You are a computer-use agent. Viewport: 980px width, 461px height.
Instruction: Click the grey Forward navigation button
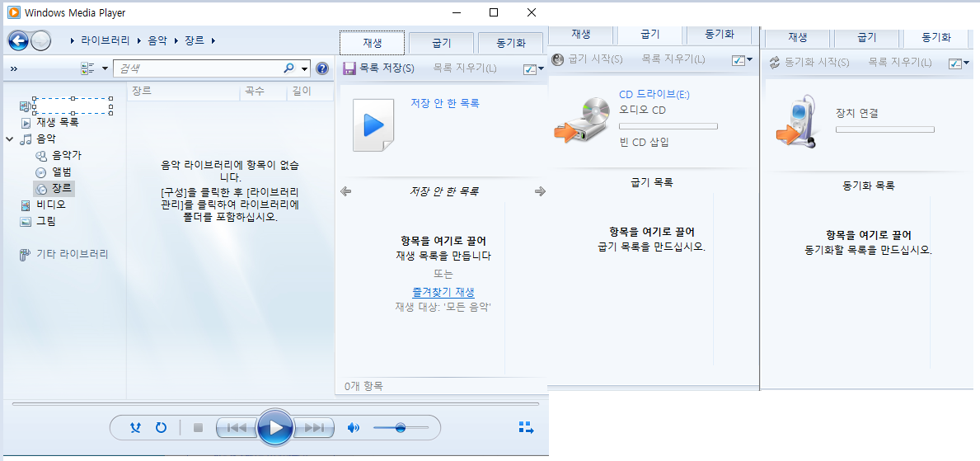point(40,41)
